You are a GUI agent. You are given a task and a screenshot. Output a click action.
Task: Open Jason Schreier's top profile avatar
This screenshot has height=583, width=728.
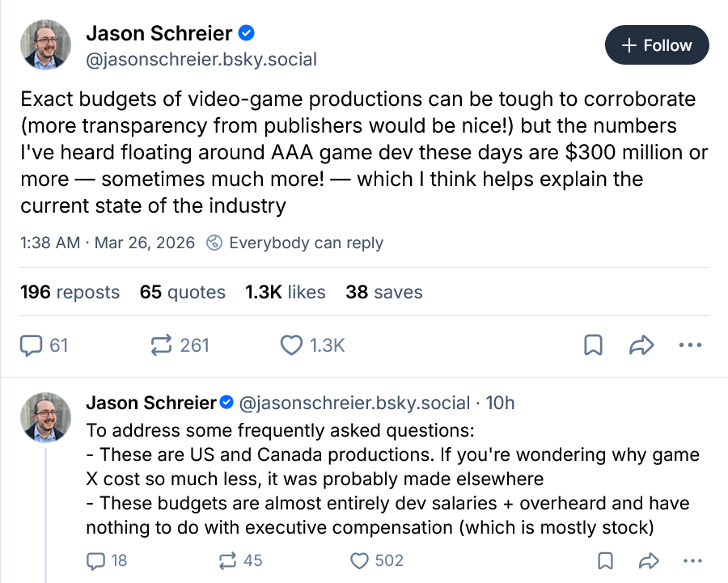click(48, 45)
